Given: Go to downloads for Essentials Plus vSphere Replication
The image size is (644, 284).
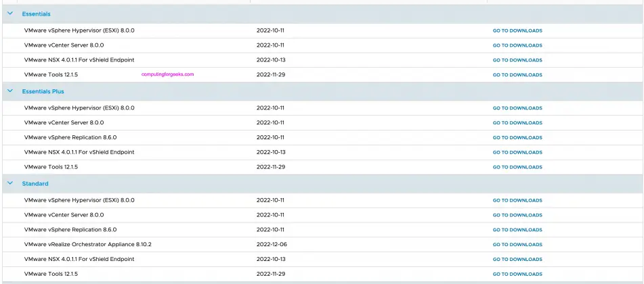Looking at the screenshot, I should [x=517, y=138].
